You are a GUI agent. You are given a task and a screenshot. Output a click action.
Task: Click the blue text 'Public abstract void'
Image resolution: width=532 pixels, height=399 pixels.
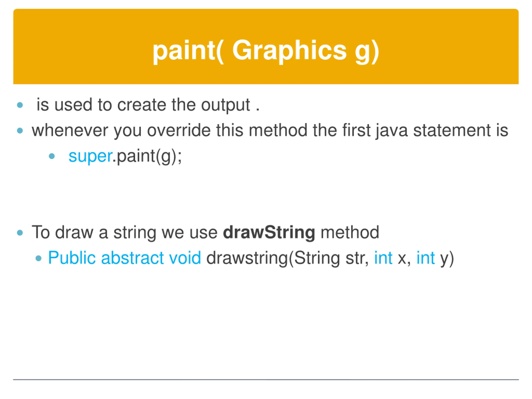point(124,258)
